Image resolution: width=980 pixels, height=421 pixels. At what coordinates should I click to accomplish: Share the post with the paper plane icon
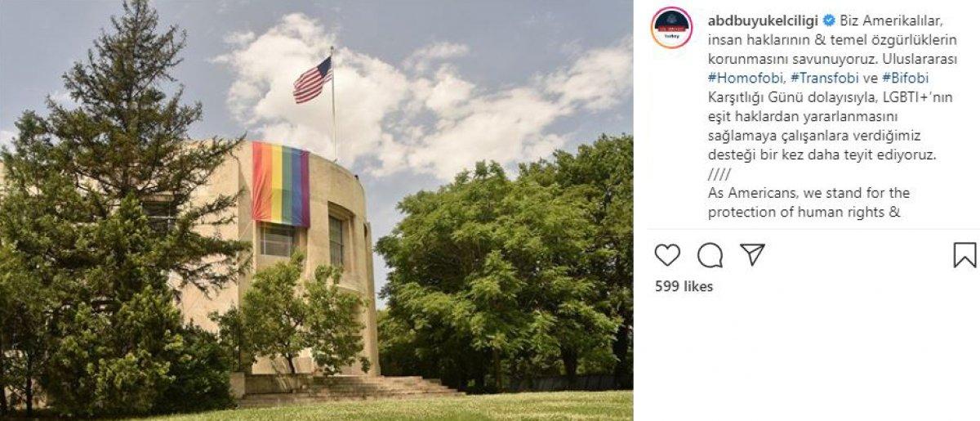[x=752, y=254]
